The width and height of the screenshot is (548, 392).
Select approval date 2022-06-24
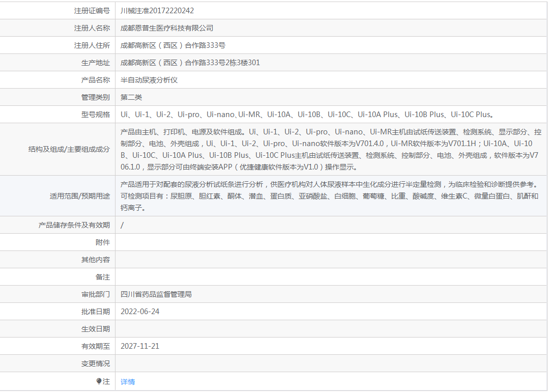(140, 312)
